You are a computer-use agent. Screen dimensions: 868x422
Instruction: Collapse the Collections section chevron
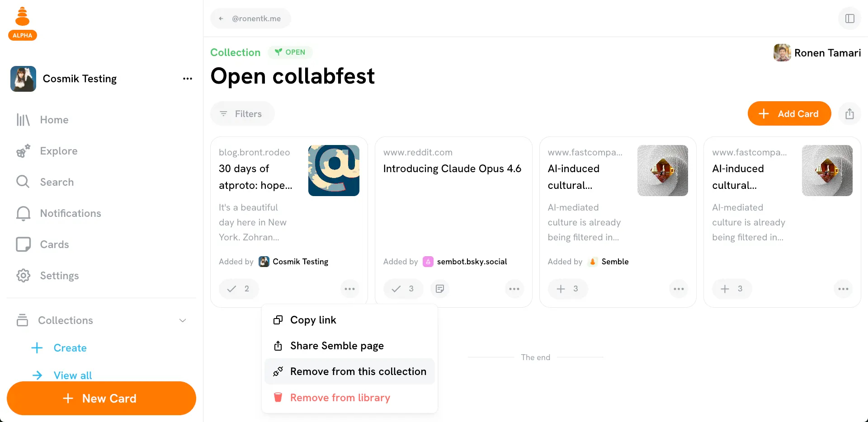(183, 320)
